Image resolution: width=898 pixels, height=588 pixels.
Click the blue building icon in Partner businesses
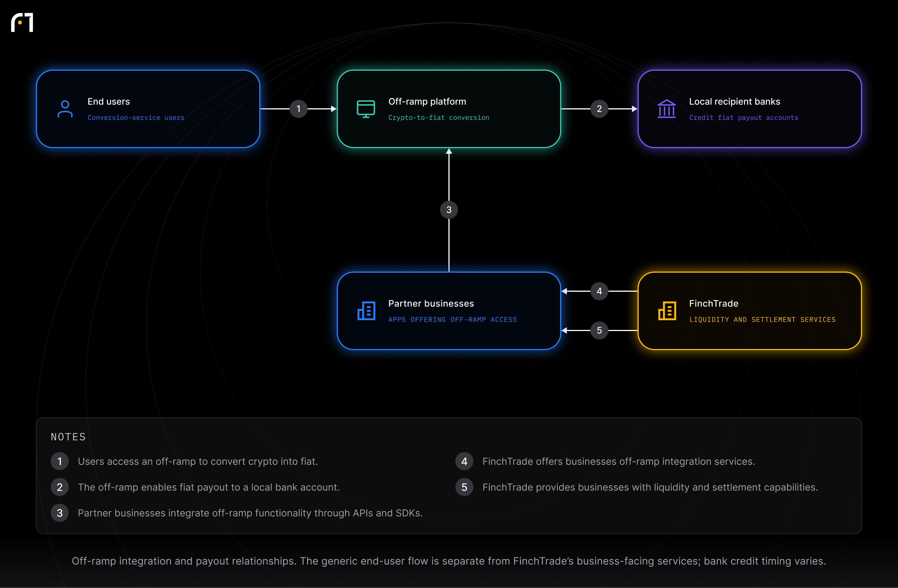pos(366,311)
